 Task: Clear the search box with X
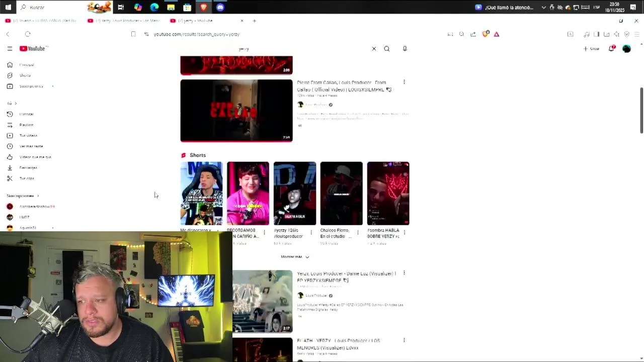pyautogui.click(x=374, y=49)
